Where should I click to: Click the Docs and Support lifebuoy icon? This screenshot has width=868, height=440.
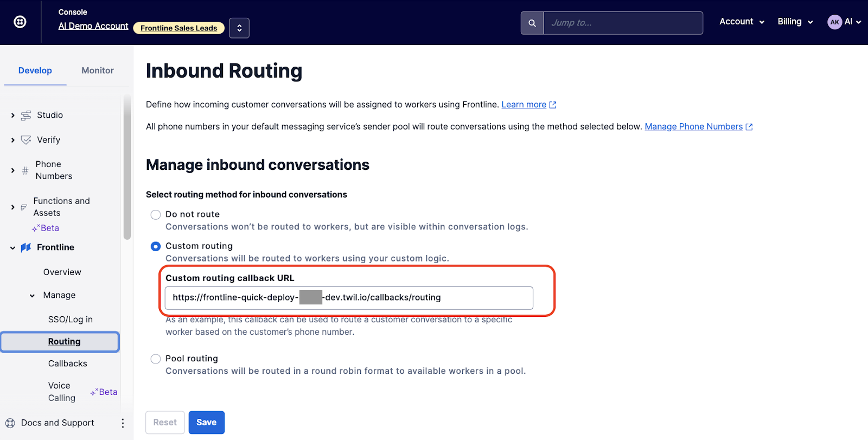click(10, 423)
